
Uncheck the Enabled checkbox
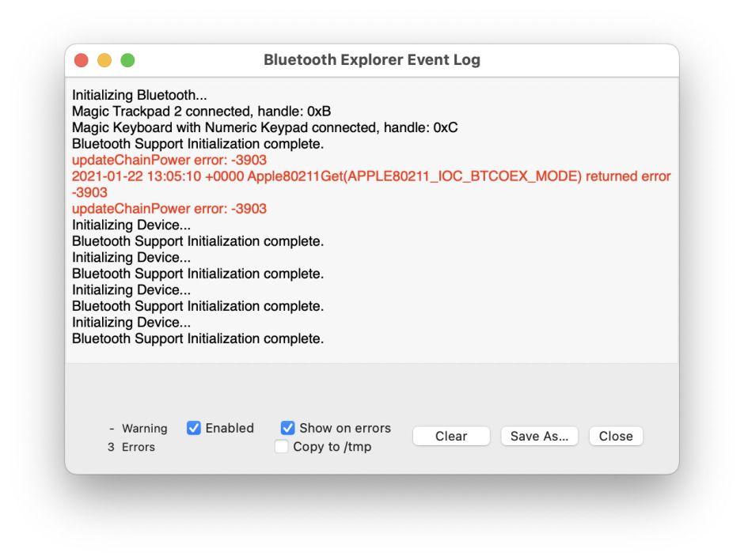pos(192,427)
